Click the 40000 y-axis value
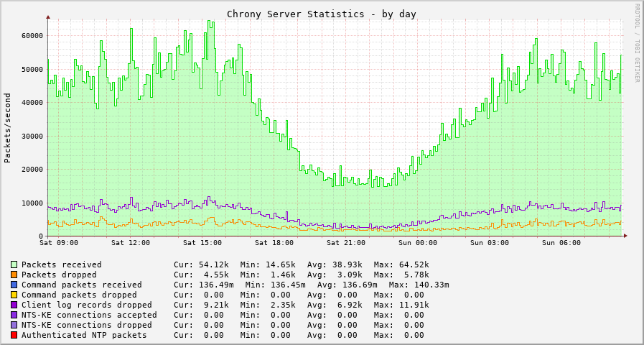644x345 pixels. (32, 102)
